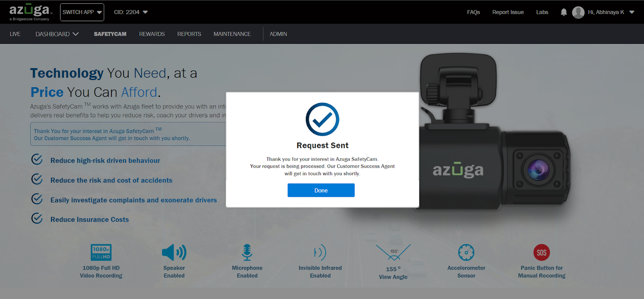
Task: Click the 1080p Full HD icon
Action: pos(101,252)
